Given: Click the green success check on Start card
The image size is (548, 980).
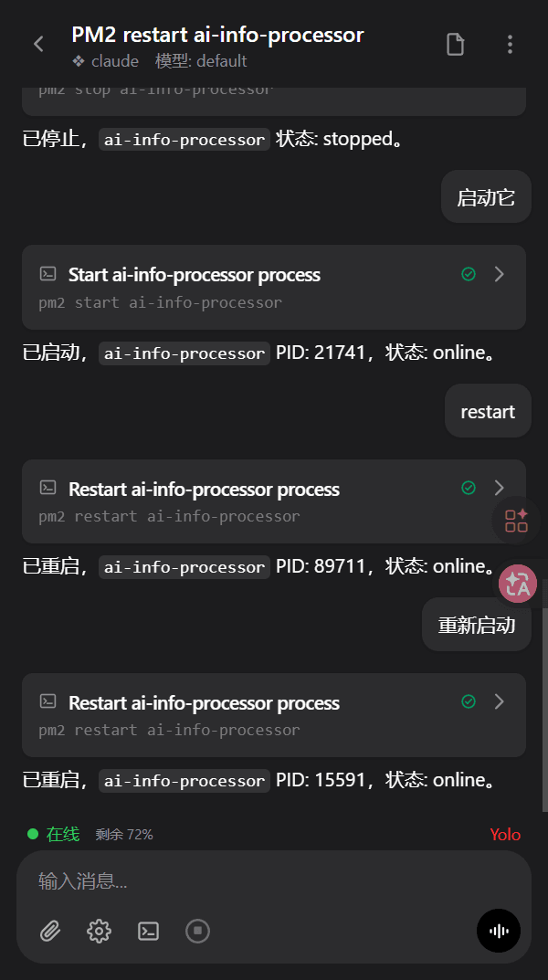Looking at the screenshot, I should 469,274.
